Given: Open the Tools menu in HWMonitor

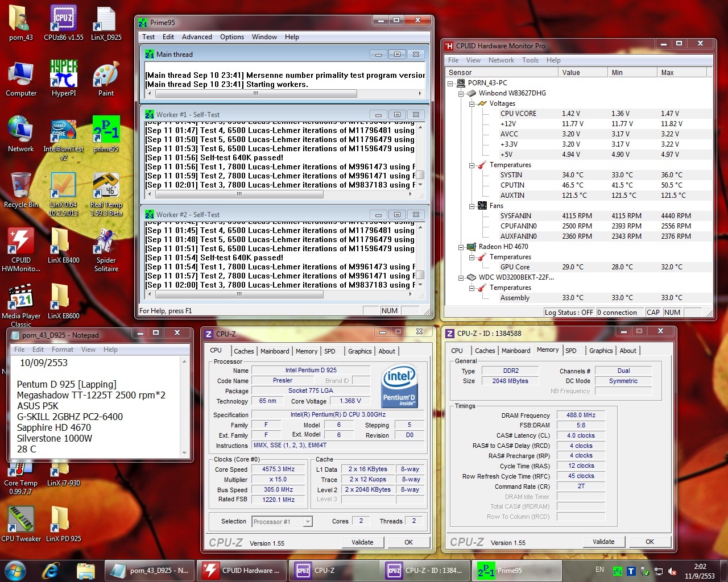Looking at the screenshot, I should tap(530, 60).
